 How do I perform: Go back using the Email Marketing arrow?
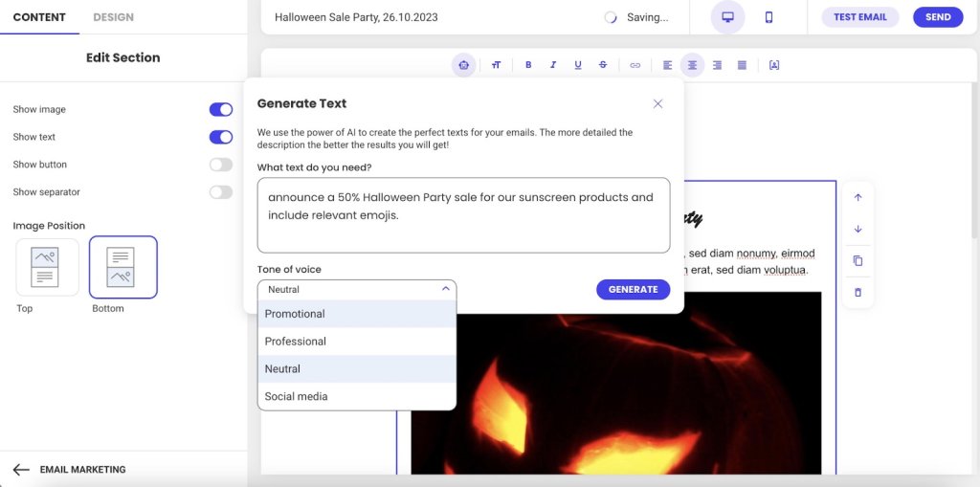(x=21, y=470)
